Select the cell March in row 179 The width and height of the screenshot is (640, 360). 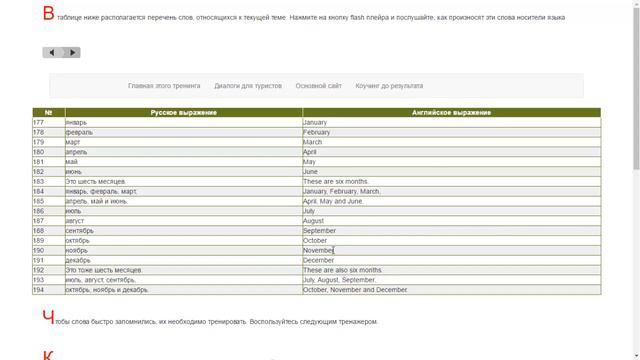[x=451, y=142]
